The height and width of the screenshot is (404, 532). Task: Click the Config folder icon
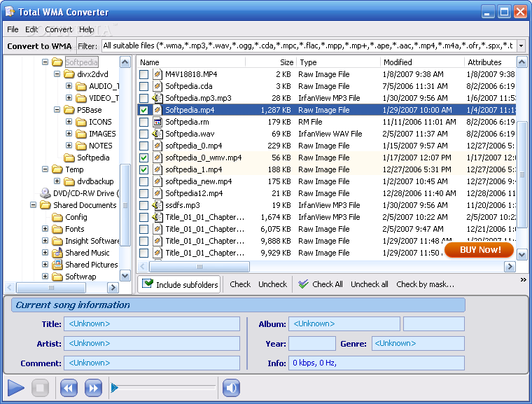pos(57,217)
